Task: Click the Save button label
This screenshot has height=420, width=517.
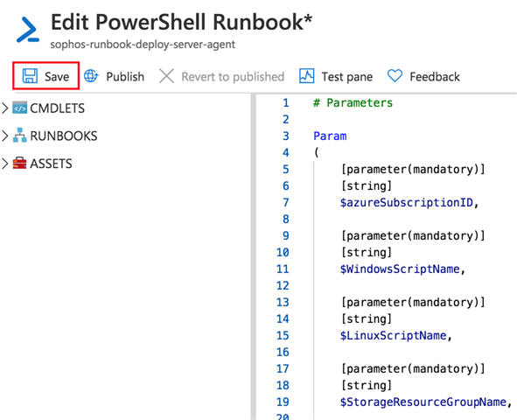Action: coord(57,76)
